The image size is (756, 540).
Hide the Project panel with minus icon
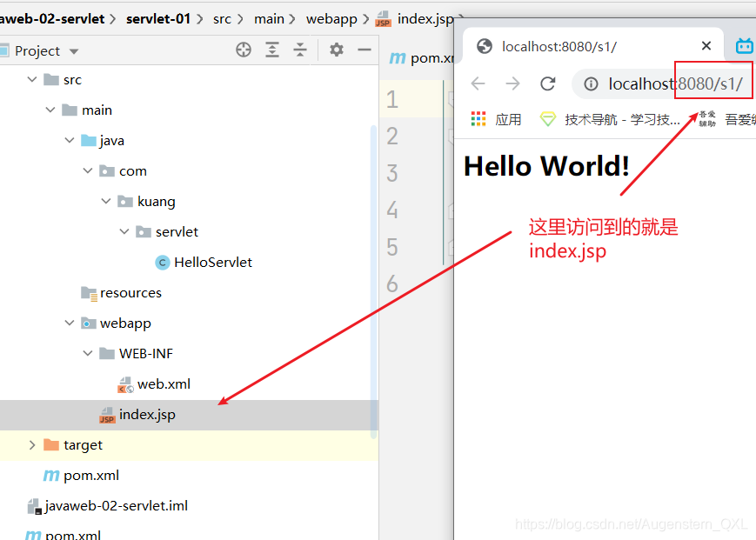(x=365, y=50)
